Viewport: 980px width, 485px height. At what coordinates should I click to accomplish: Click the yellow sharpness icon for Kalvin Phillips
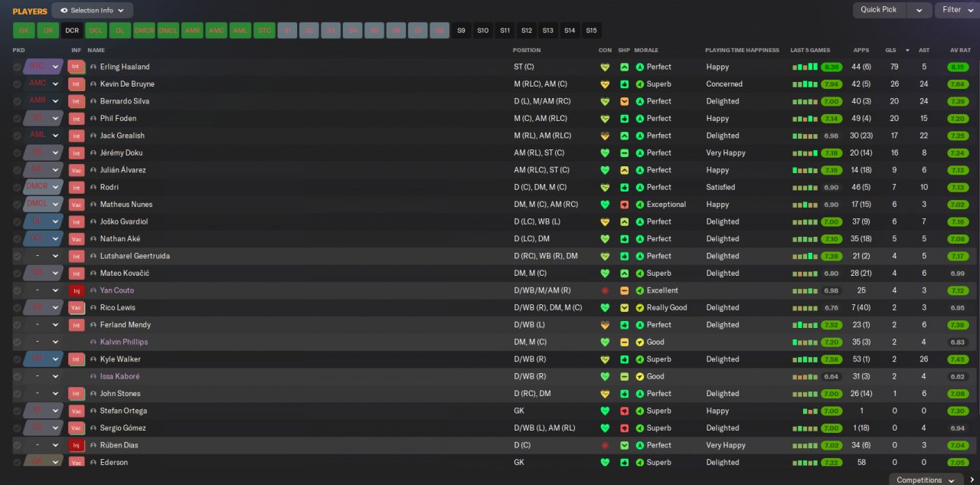click(x=624, y=342)
